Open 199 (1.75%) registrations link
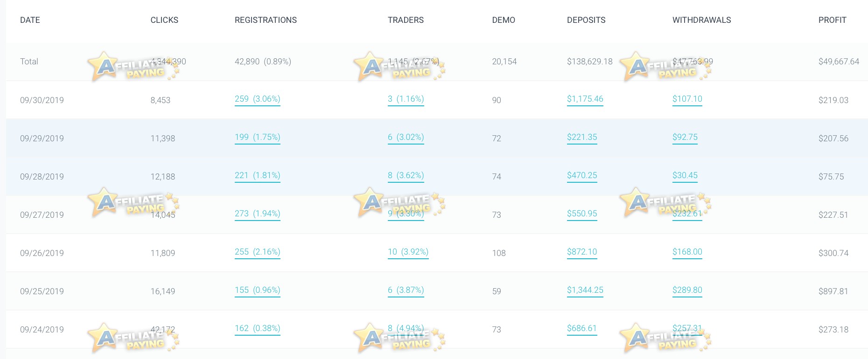The width and height of the screenshot is (868, 359). pos(257,137)
